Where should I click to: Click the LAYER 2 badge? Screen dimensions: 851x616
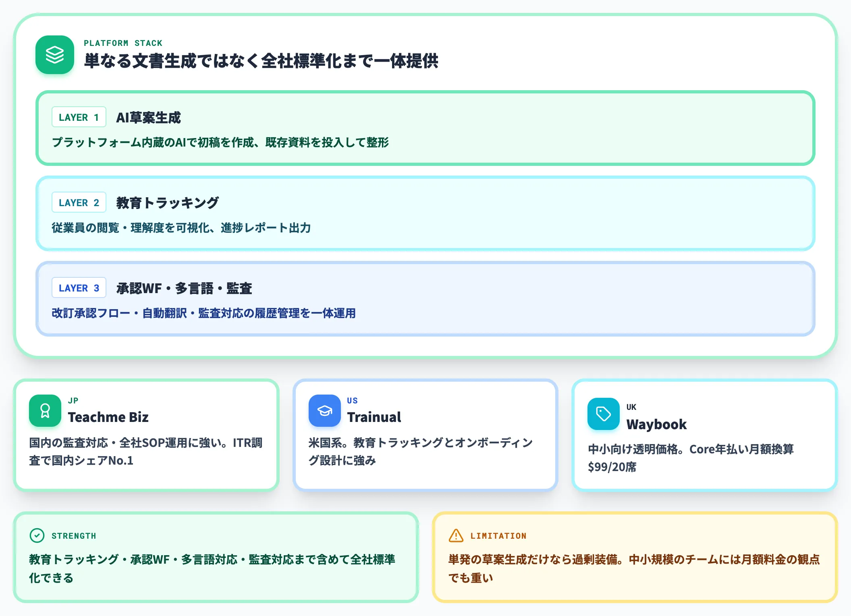pos(79,203)
